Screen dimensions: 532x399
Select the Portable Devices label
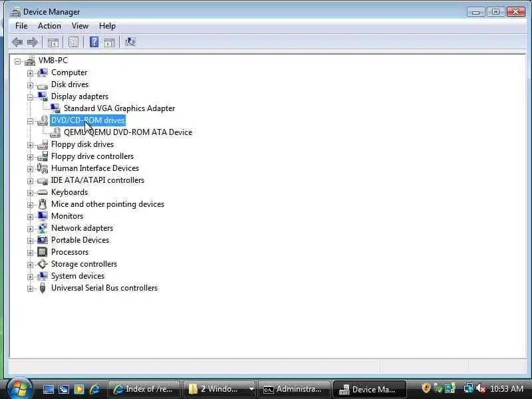pos(80,240)
